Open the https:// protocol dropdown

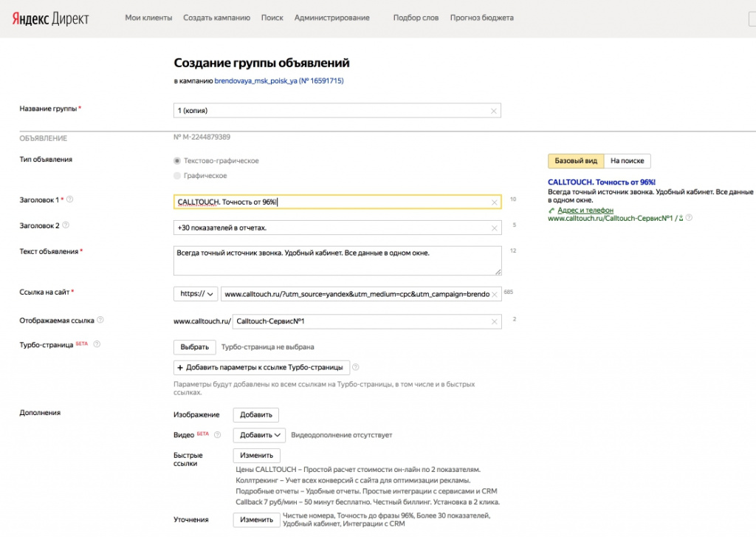click(196, 294)
